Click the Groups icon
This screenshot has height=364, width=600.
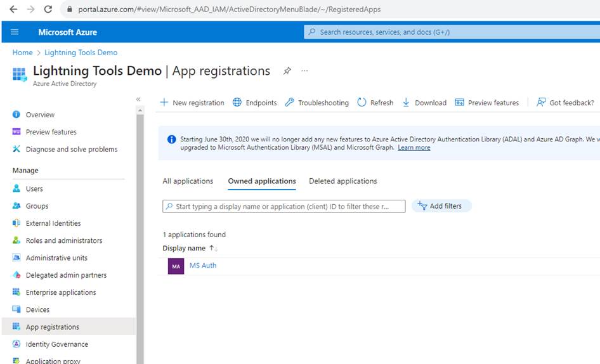click(16, 205)
